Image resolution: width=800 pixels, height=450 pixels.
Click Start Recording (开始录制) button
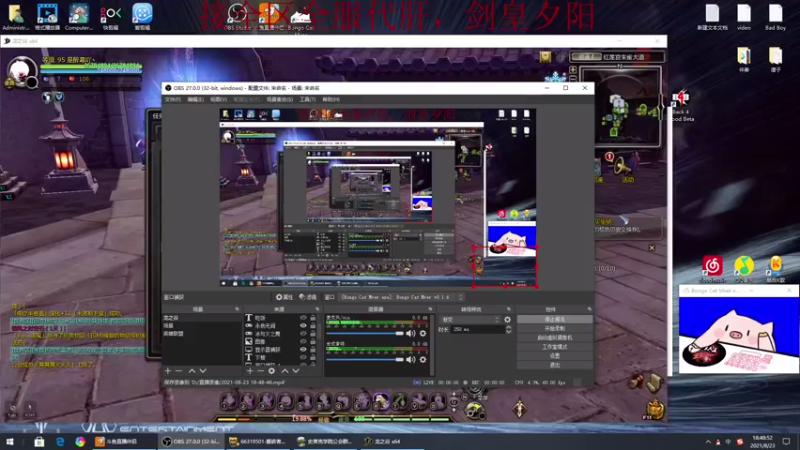tap(555, 329)
